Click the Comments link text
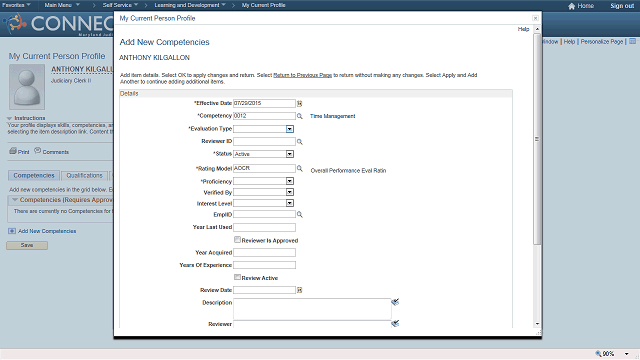This screenshot has width=640, height=360. point(56,152)
